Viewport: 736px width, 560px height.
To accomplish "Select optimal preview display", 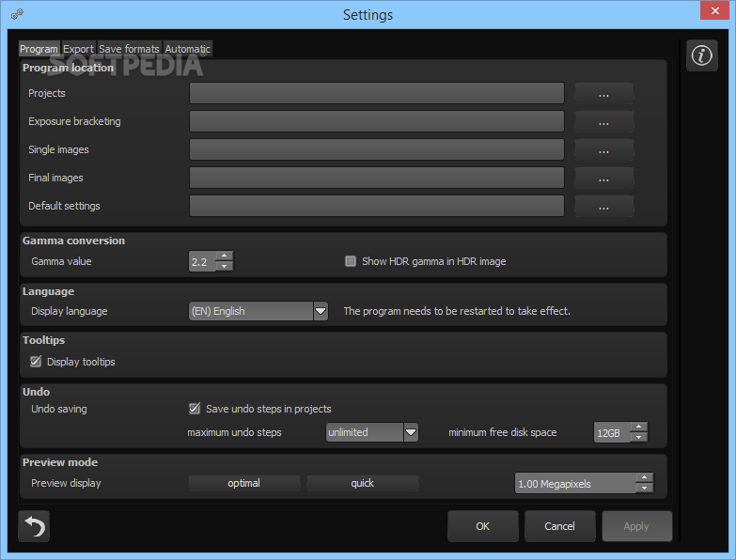I will [244, 483].
